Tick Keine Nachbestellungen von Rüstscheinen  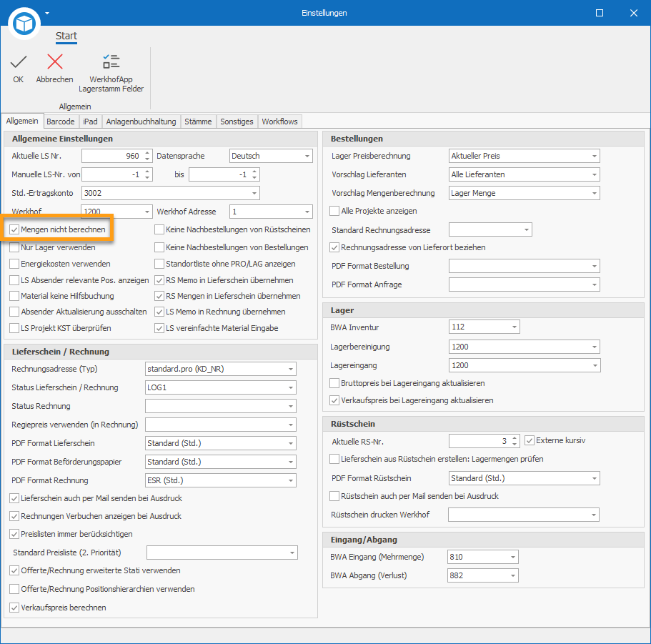(x=159, y=229)
